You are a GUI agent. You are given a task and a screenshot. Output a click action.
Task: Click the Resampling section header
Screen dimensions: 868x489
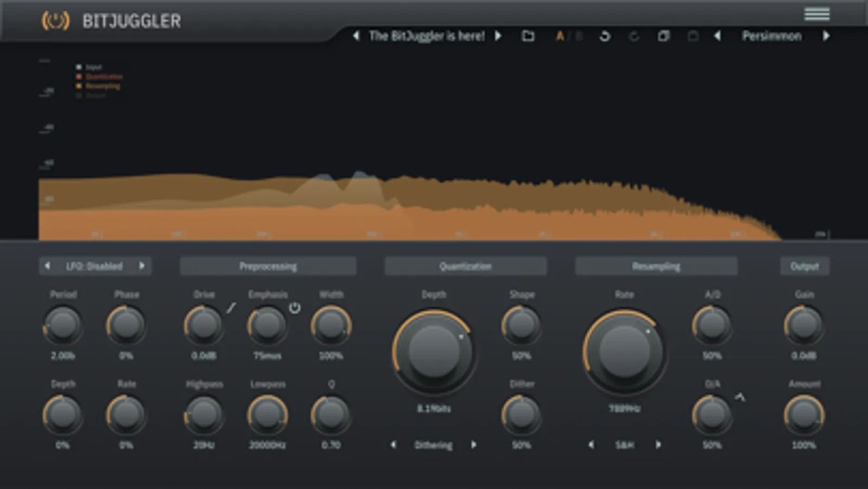pos(656,266)
